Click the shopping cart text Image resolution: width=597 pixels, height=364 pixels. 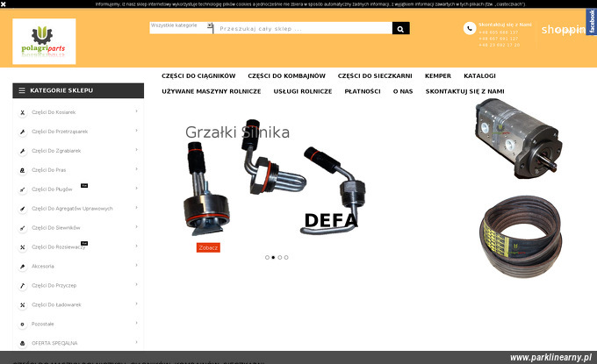click(x=563, y=29)
